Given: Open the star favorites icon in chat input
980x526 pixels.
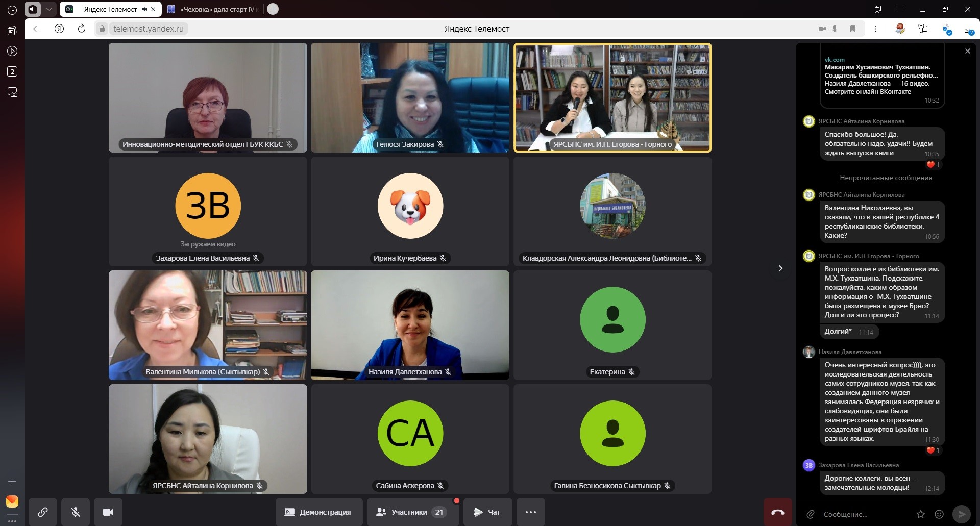Looking at the screenshot, I should coord(921,514).
